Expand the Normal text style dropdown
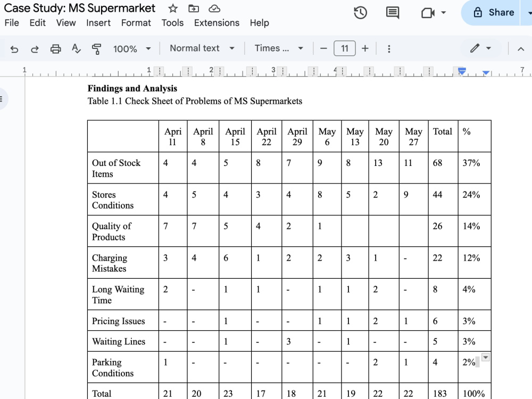 click(x=202, y=48)
